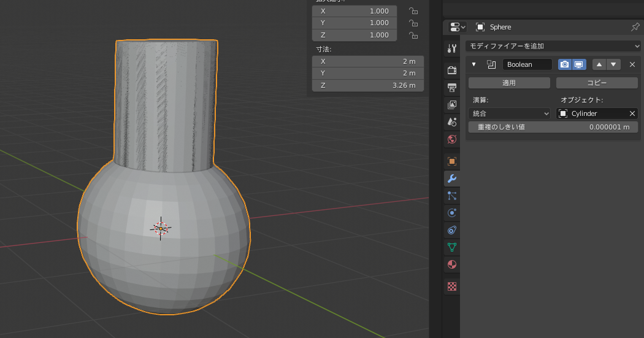This screenshot has height=338, width=644.
Task: Click the コピー copy button
Action: [597, 83]
